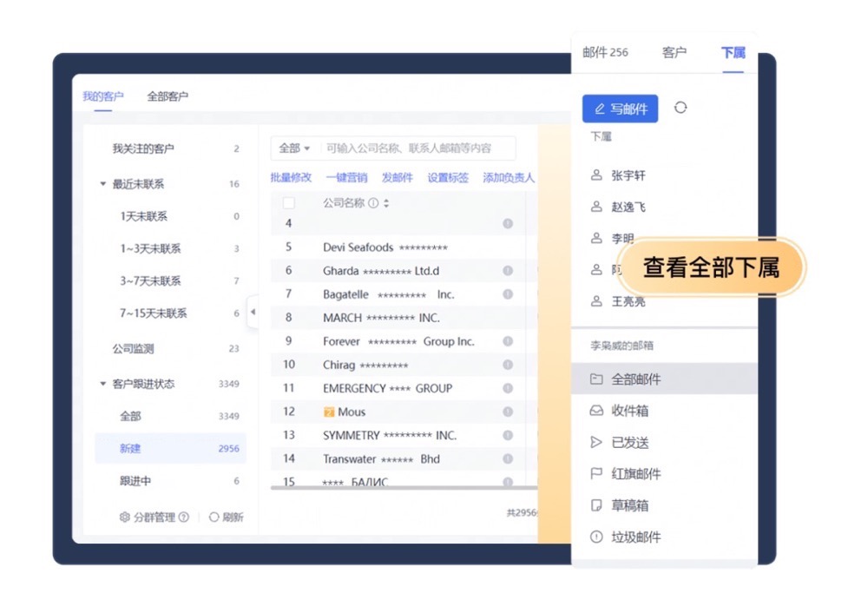Image resolution: width=868 pixels, height=600 pixels.
Task: Click 一键营销 link
Action: point(346,177)
